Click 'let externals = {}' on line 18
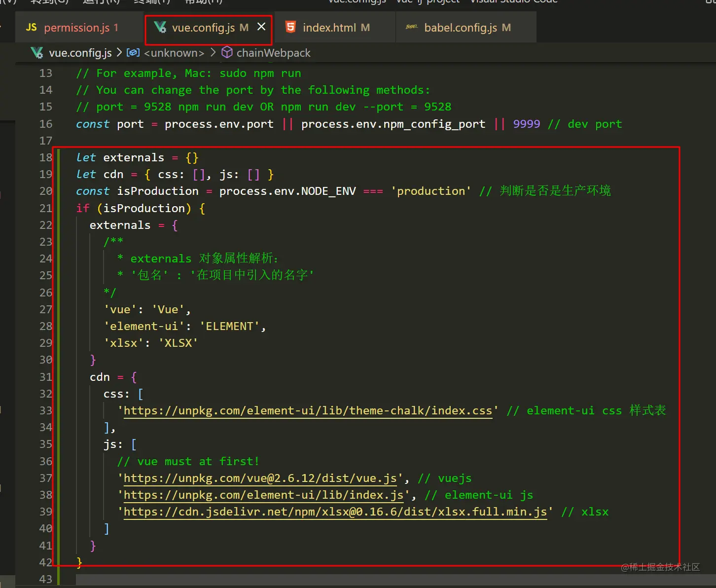Viewport: 716px width, 588px height. (x=137, y=157)
